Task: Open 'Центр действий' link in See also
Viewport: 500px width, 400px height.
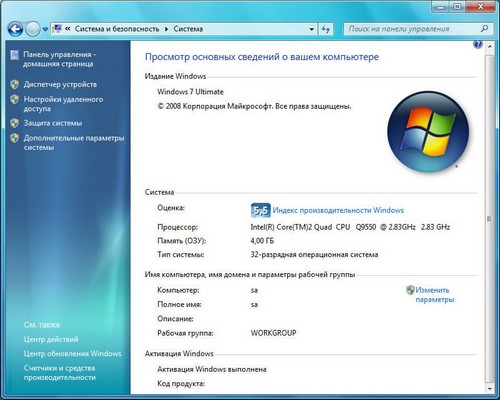Action: coord(51,339)
